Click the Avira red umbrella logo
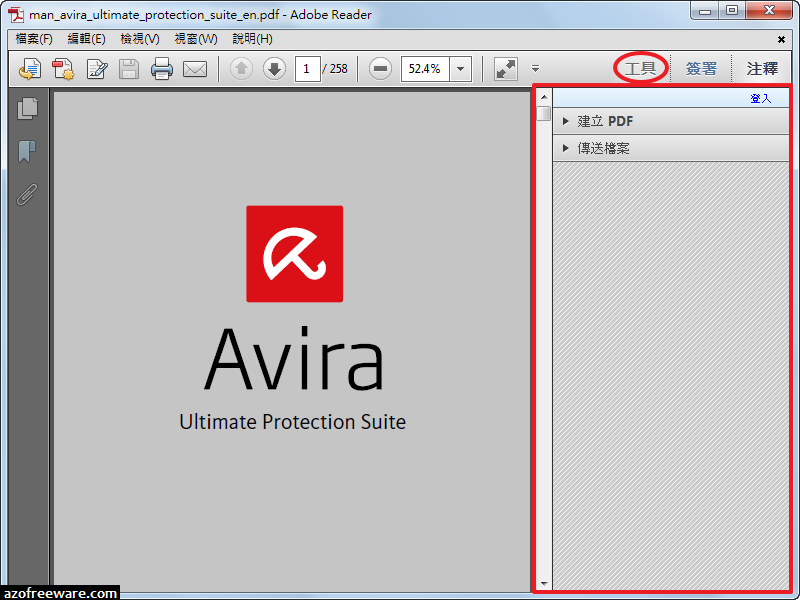 (294, 254)
